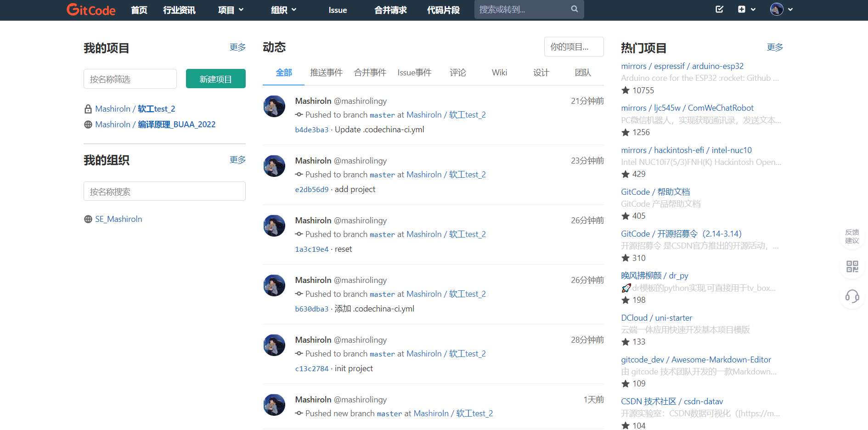Open the Mashiroln / 软工test_2 project link in sidebar

coord(135,109)
